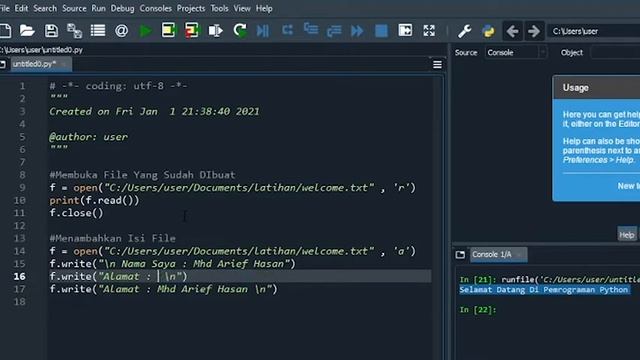This screenshot has height=360, width=640.
Task: Click the debug step-return icon
Action: click(334, 31)
